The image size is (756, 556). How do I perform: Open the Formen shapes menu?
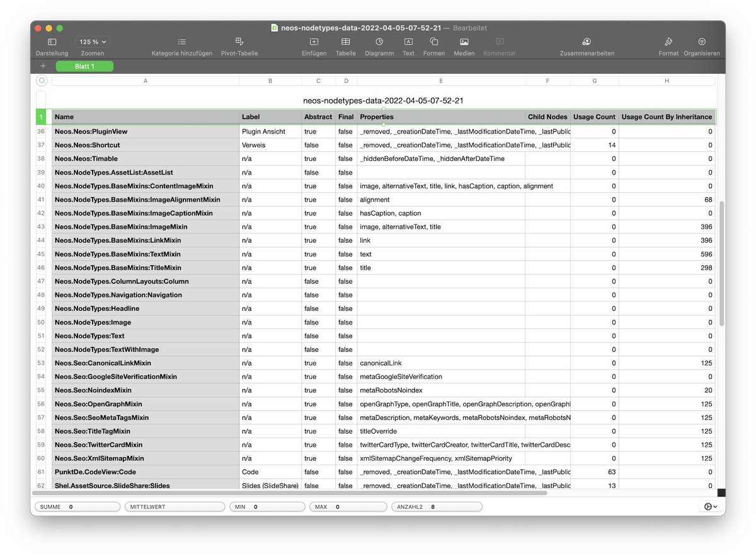[x=433, y=42]
